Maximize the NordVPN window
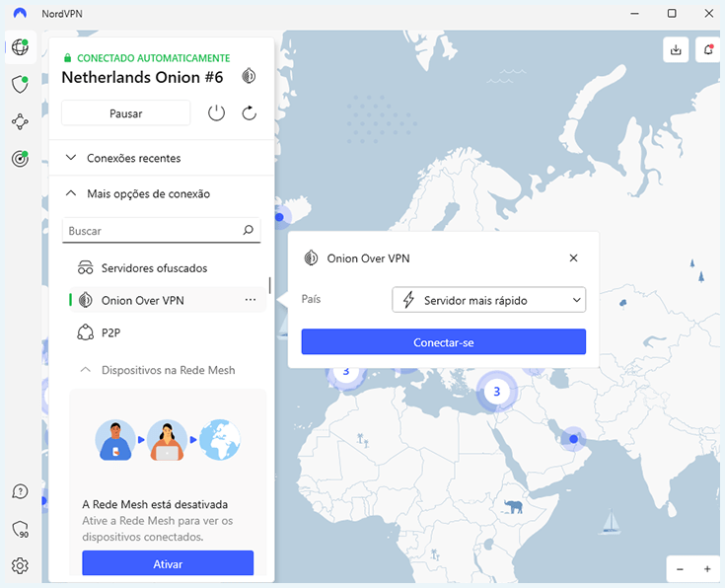Image resolution: width=725 pixels, height=588 pixels. point(672,13)
